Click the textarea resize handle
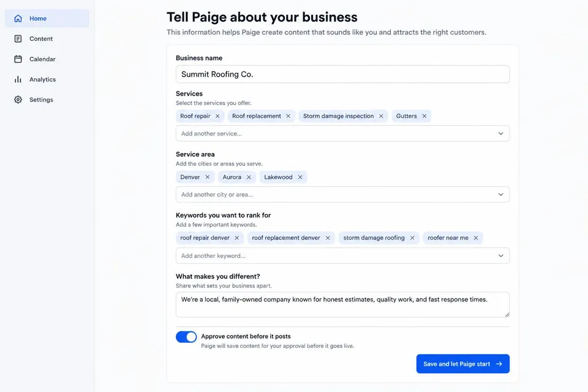 tap(507, 315)
